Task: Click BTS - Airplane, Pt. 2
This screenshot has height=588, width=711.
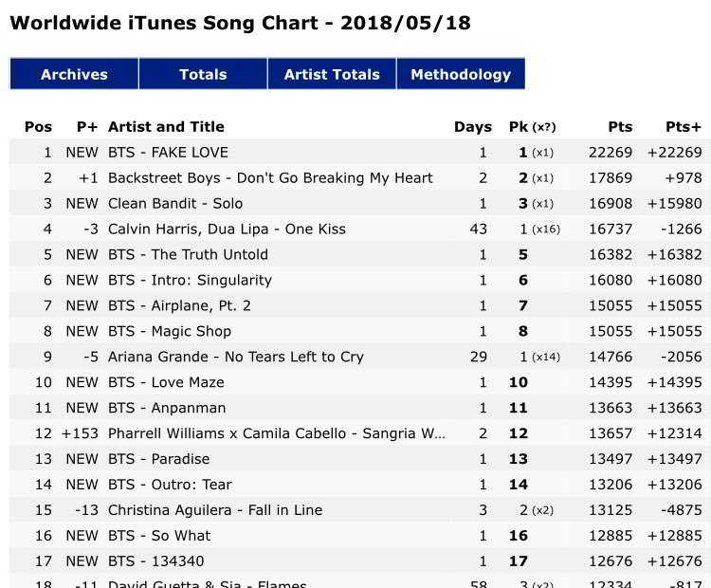Action: tap(179, 305)
